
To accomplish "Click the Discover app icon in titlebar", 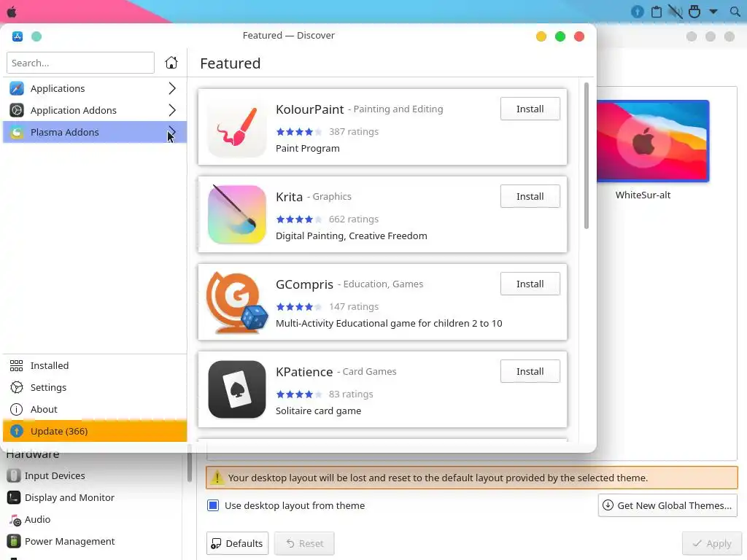I will click(x=18, y=36).
